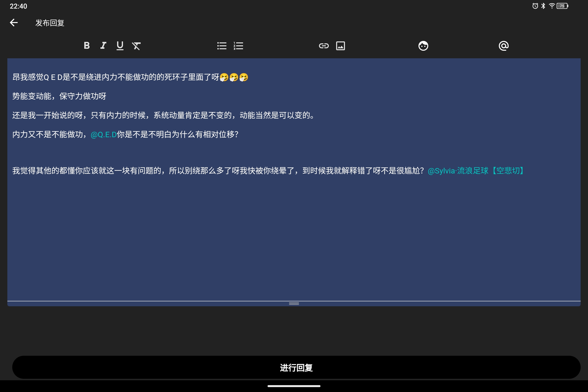Click the 发布回复 page title
Viewport: 588px width, 392px height.
50,23
